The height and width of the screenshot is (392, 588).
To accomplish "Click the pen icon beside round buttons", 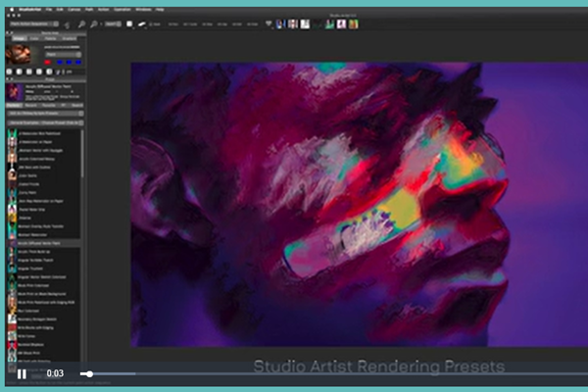I will coord(58,72).
